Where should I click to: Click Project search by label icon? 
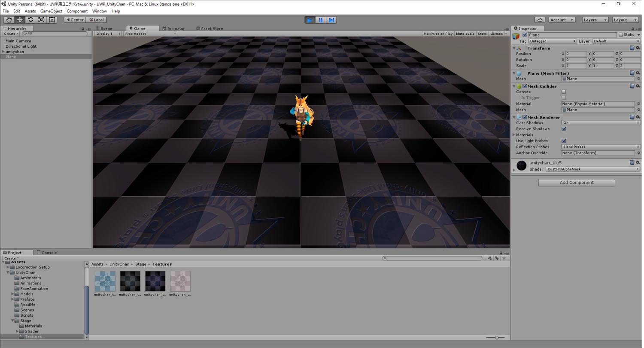click(497, 258)
